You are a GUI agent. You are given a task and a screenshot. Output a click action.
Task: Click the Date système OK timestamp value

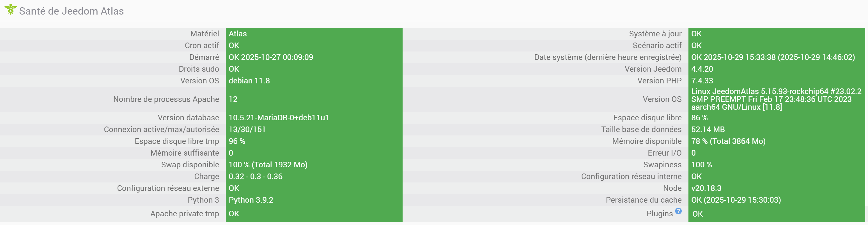point(773,57)
